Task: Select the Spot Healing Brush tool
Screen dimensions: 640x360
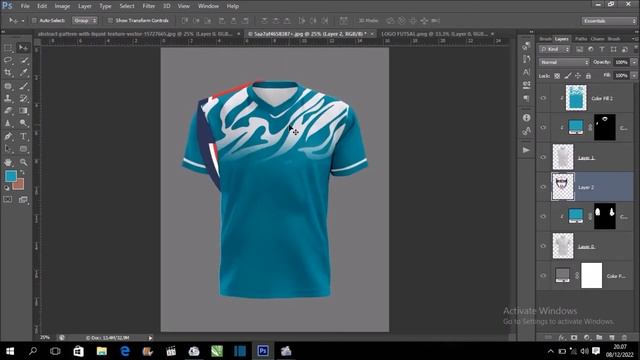Action: coord(8,86)
